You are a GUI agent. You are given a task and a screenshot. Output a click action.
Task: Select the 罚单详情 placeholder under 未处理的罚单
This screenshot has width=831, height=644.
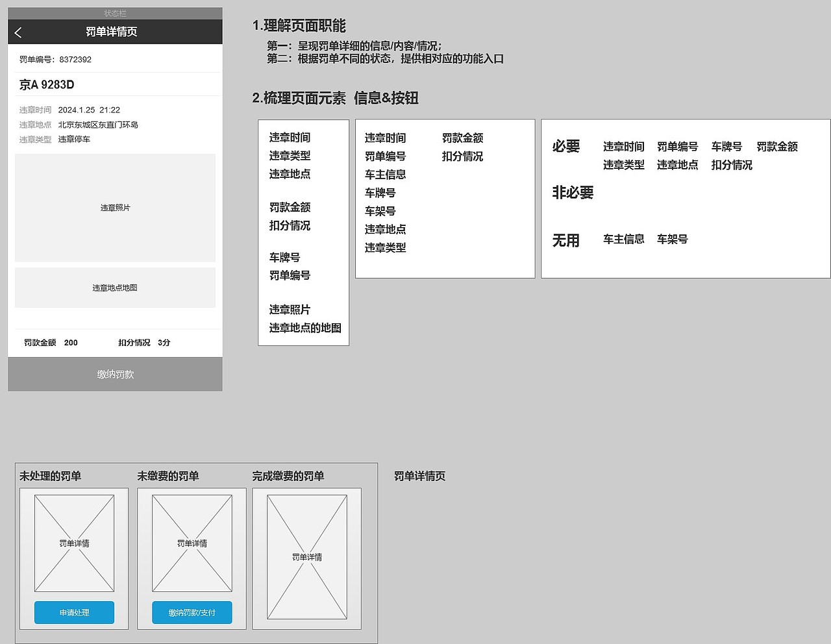click(74, 543)
